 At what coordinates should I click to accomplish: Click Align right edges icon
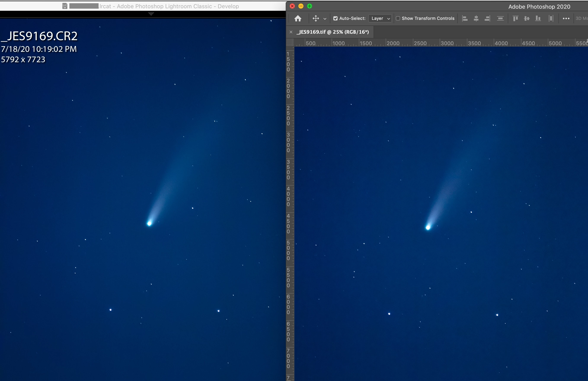(x=487, y=19)
